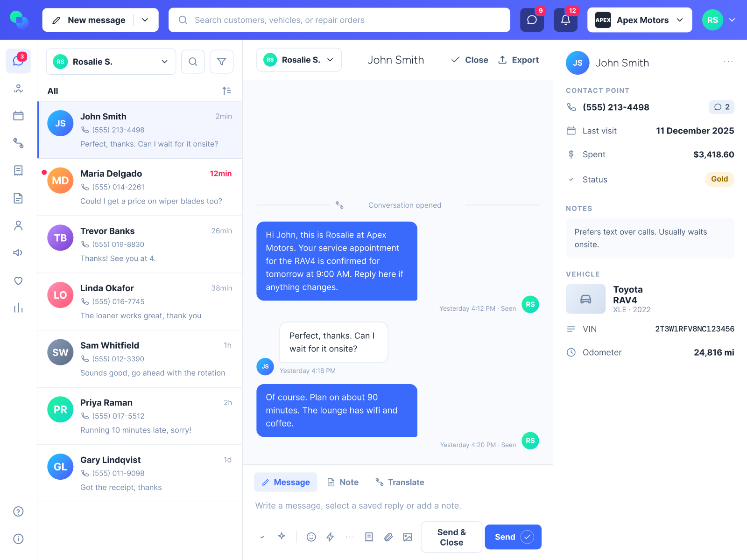Open the conversations inbox in sidebar

tap(18, 61)
